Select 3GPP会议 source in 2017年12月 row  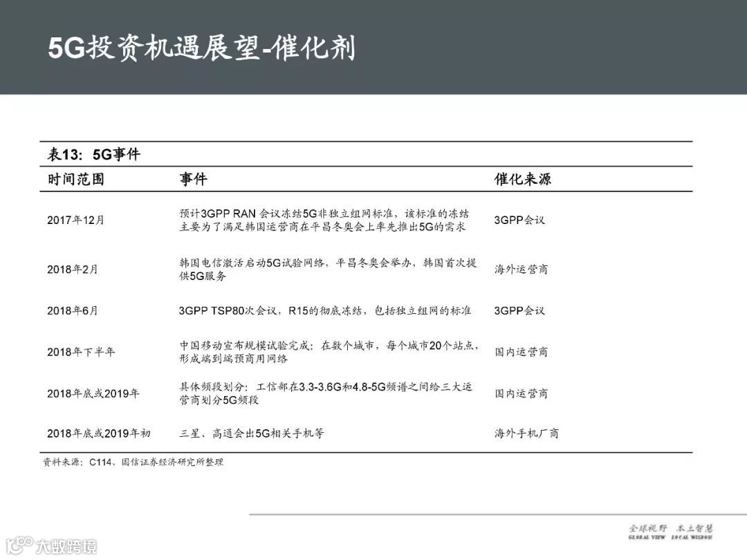pos(519,220)
